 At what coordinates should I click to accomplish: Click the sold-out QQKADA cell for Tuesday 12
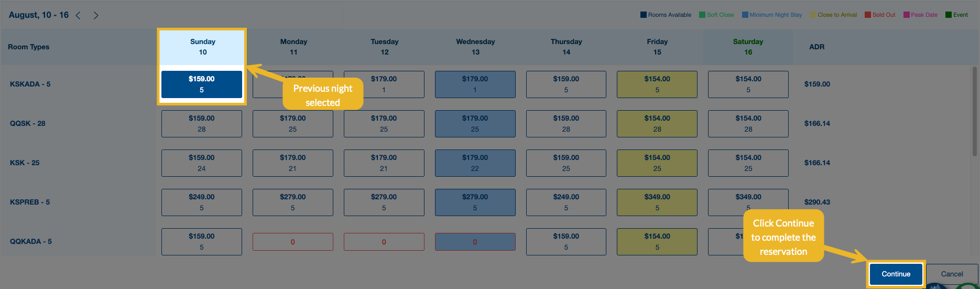pyautogui.click(x=384, y=242)
